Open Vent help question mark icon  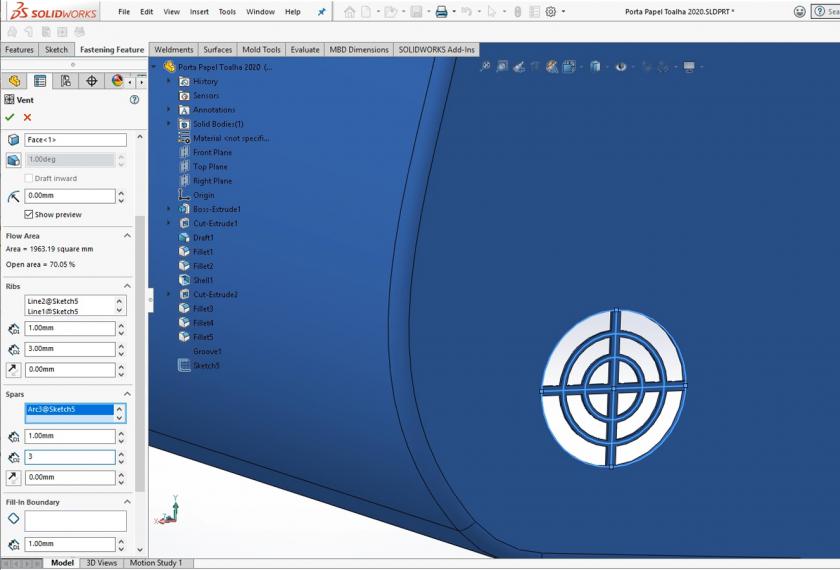pos(134,100)
